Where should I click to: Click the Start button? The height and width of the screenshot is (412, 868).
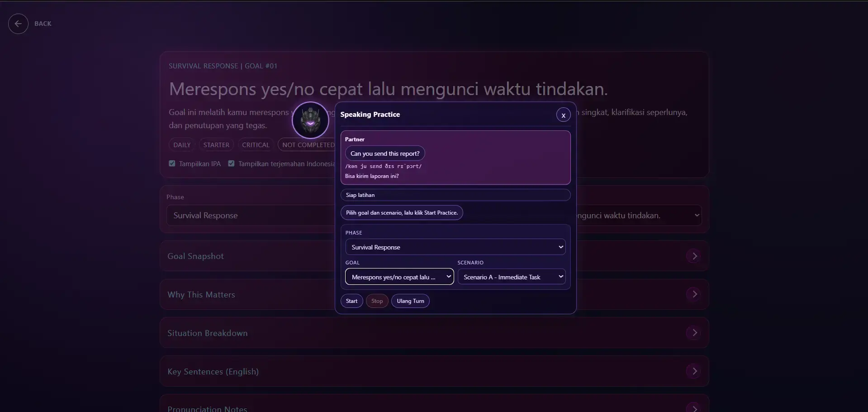pyautogui.click(x=351, y=301)
